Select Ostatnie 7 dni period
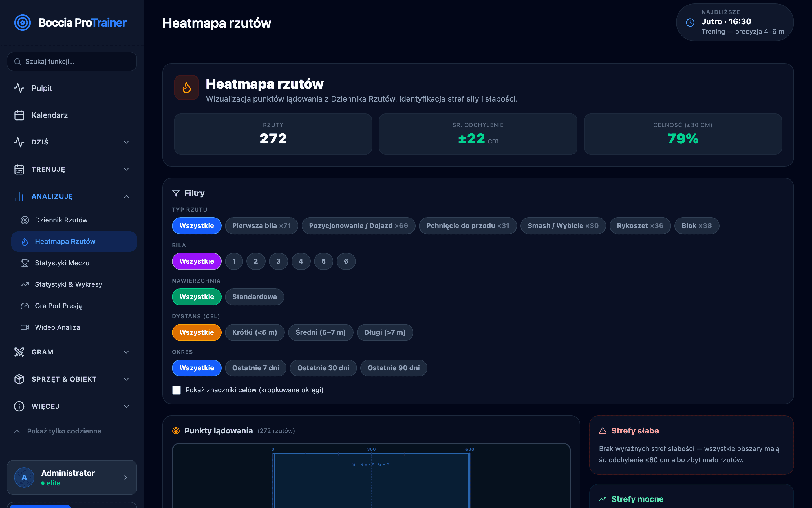 256,368
